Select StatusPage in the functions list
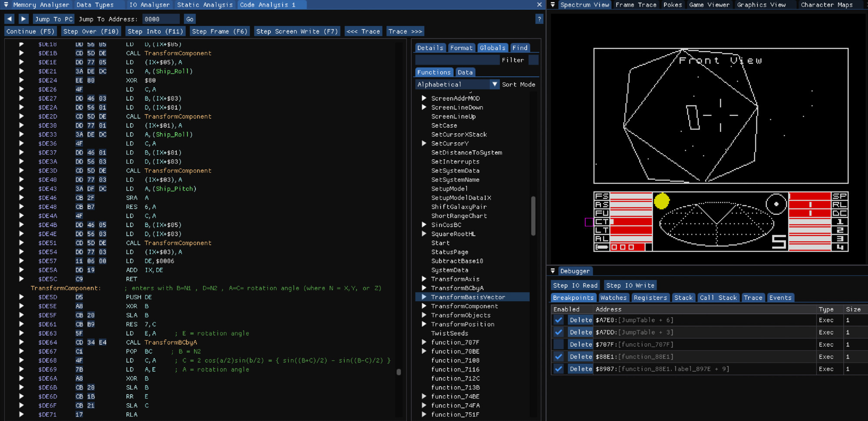Screen dimensions: 868x421 (x=449, y=252)
